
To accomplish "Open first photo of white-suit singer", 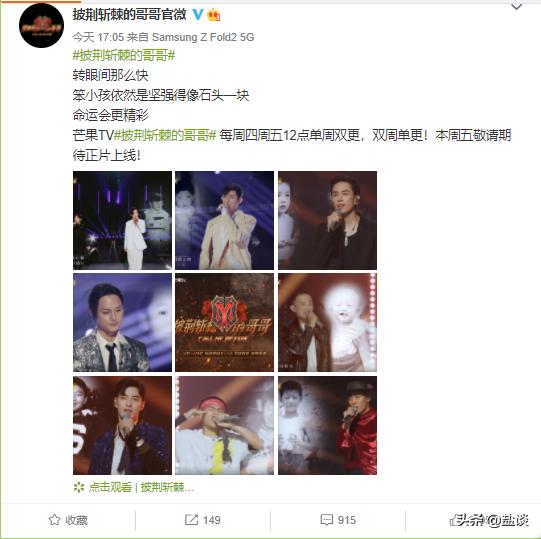I will [122, 220].
